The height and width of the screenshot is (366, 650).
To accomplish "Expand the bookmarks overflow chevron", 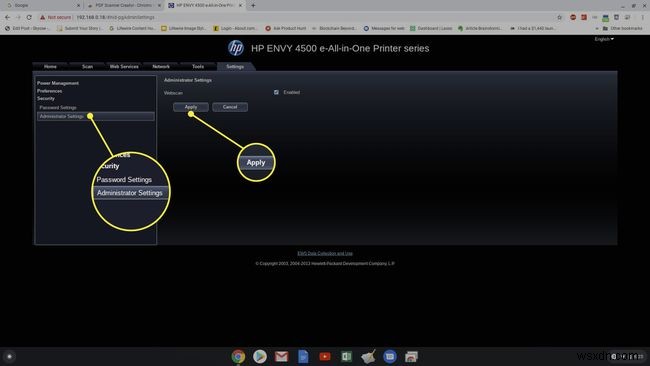I will (x=597, y=28).
